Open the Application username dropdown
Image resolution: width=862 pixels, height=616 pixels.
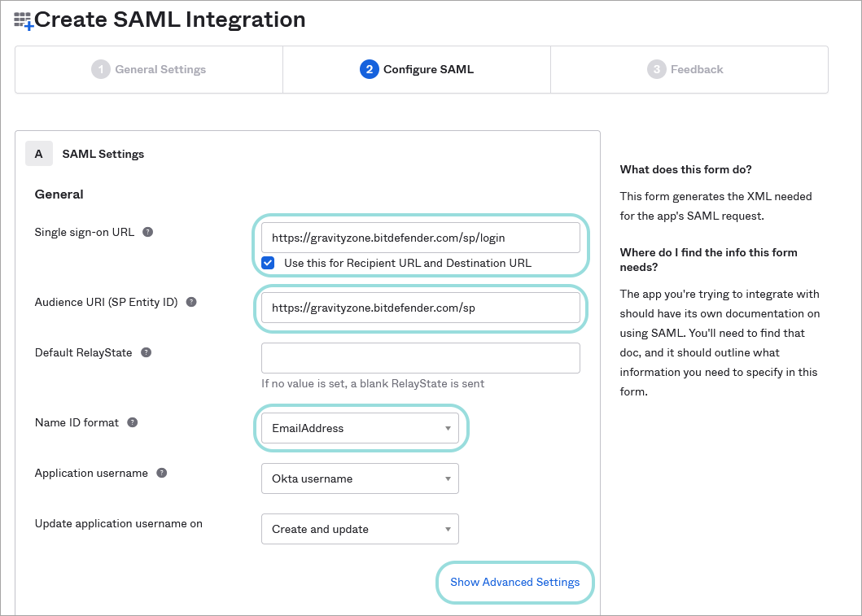coord(360,478)
